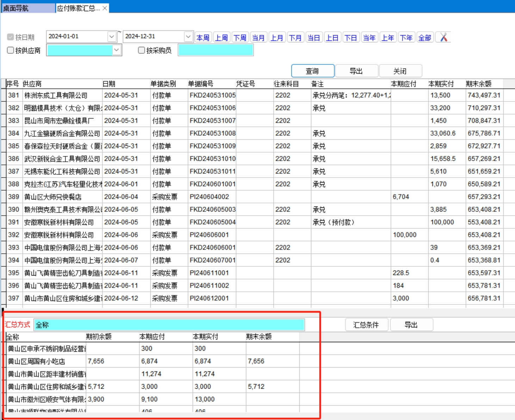Select the 全部 date range shortcut
This screenshot has width=515, height=420.
pyautogui.click(x=424, y=38)
